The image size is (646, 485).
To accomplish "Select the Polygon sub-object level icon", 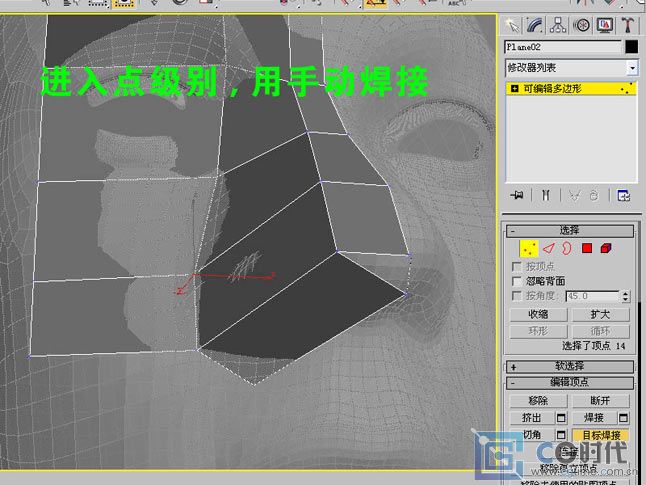I will pos(587,248).
